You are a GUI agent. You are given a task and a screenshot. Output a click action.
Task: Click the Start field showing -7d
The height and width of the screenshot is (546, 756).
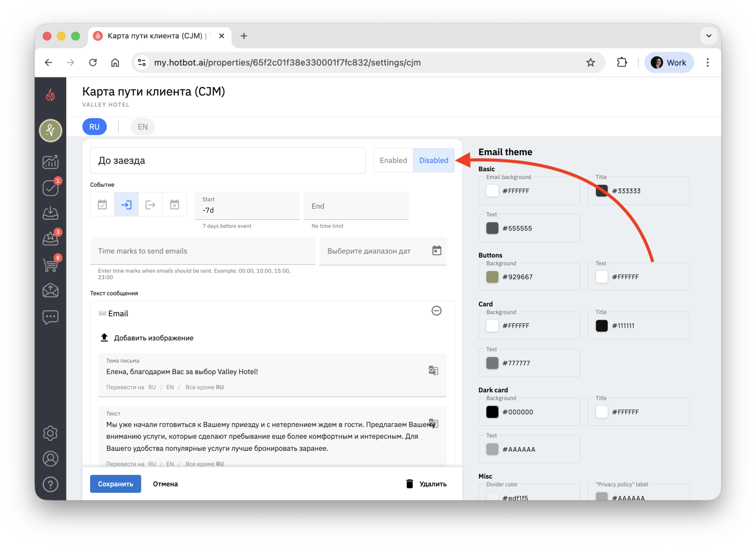click(x=247, y=206)
